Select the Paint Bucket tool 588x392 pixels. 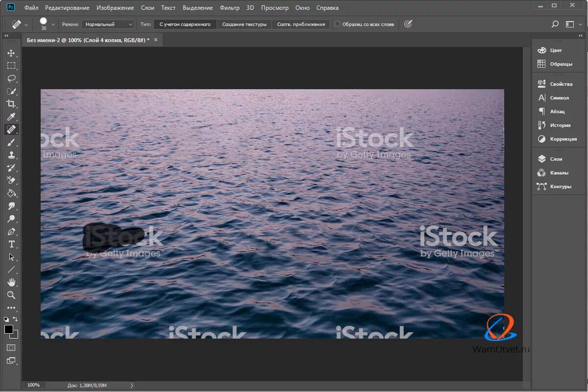point(11,193)
